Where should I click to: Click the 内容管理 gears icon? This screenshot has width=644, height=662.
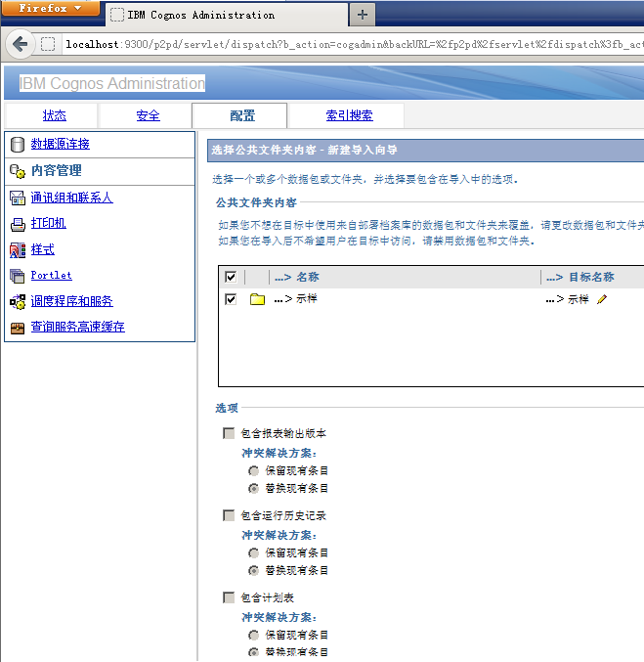[18, 171]
